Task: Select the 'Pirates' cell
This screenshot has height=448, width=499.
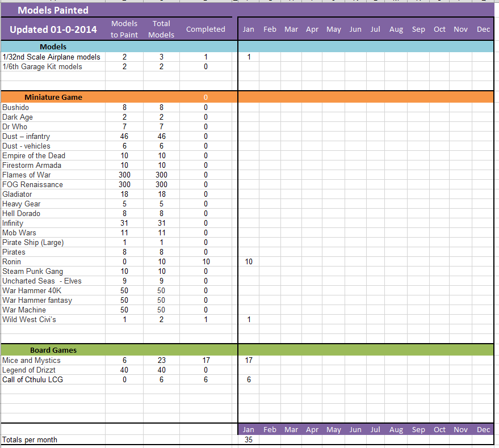Action: 53,252
